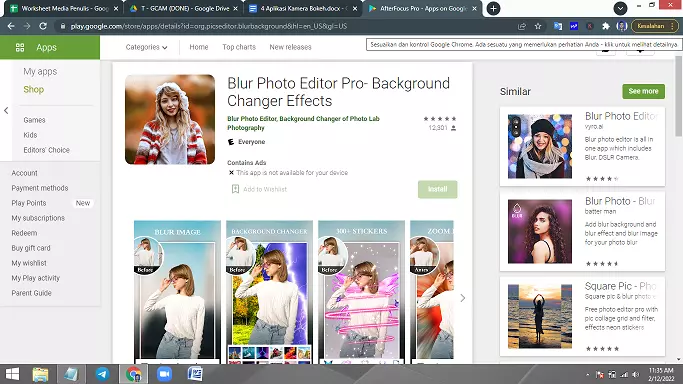Expand the Categories dropdown
Image resolution: width=683 pixels, height=384 pixels.
(x=146, y=47)
